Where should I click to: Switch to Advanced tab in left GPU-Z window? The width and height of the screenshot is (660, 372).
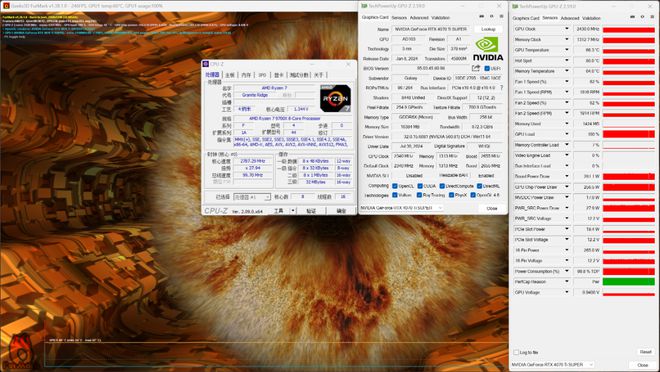(419, 18)
